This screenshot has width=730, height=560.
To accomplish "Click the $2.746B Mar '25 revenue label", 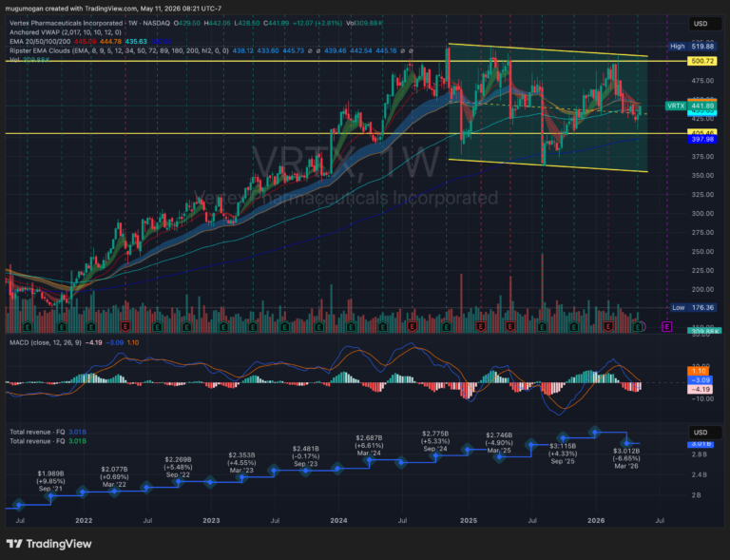I will pos(499,443).
